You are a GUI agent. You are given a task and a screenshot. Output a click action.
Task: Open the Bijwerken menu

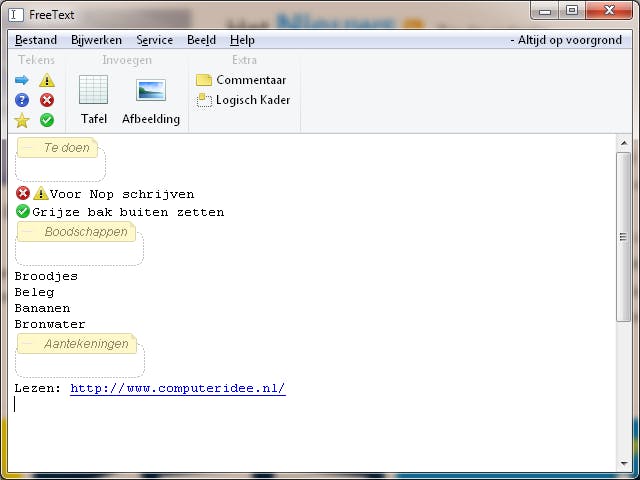(x=96, y=40)
